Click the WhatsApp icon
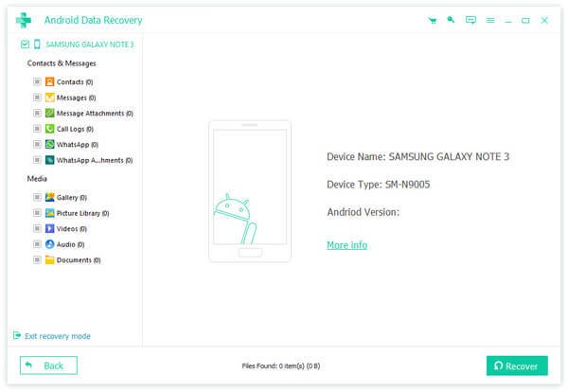The height and width of the screenshot is (392, 568). coord(49,144)
